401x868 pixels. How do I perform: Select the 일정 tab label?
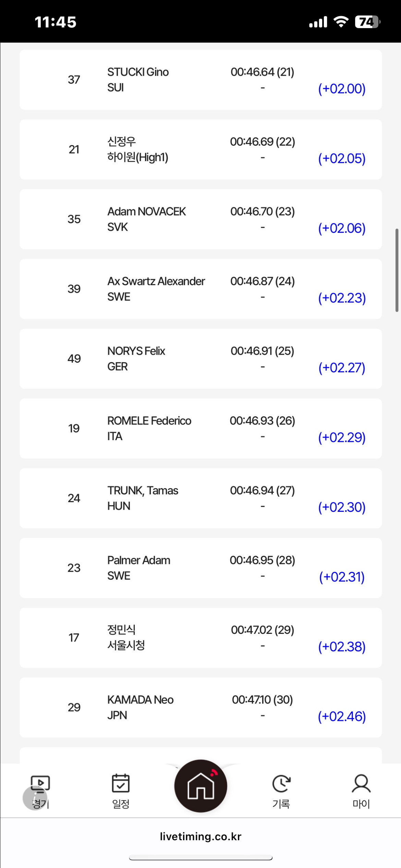pyautogui.click(x=121, y=804)
